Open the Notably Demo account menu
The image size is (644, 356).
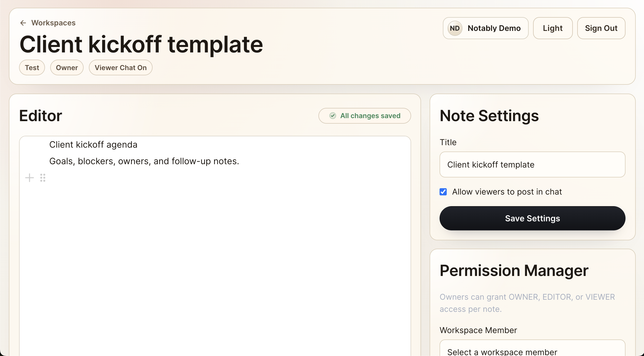click(x=494, y=28)
